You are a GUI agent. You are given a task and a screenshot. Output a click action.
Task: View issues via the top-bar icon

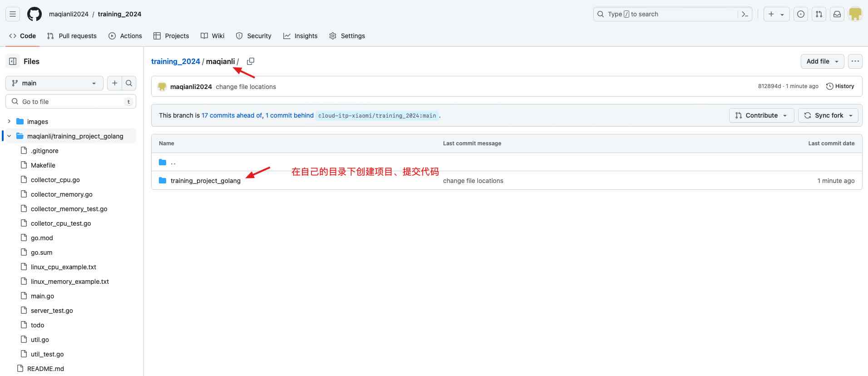tap(801, 14)
